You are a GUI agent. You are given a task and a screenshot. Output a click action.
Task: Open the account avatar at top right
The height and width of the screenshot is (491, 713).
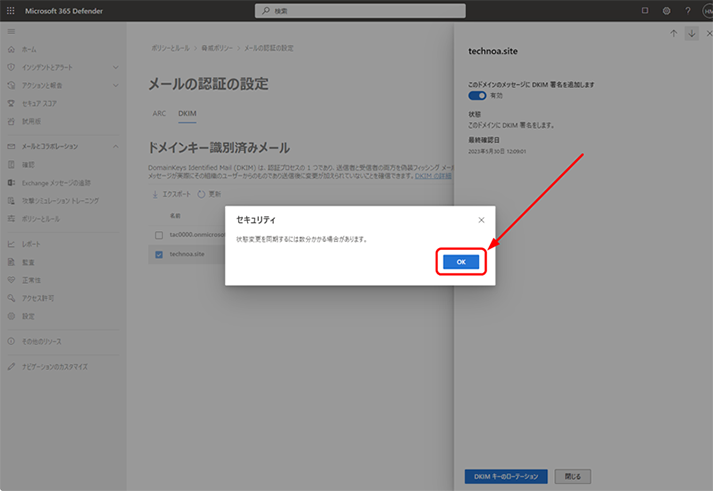708,10
